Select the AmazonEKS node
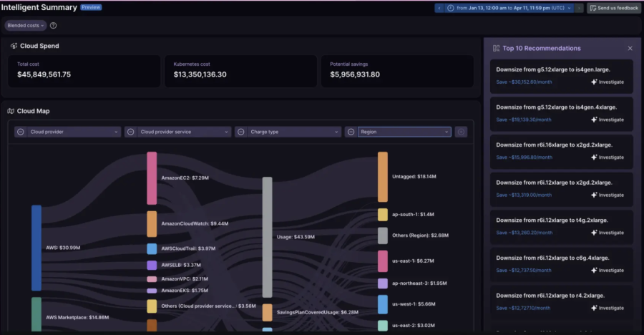The width and height of the screenshot is (644, 335). point(152,291)
